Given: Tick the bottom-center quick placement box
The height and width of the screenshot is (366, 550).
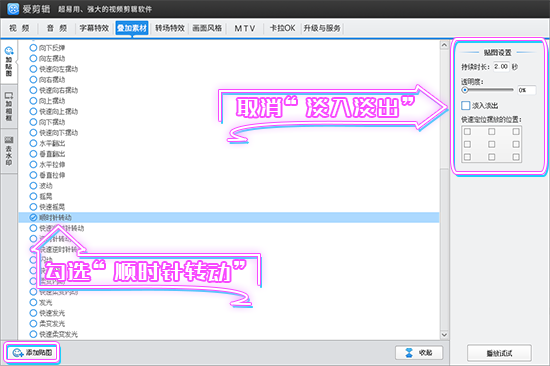Looking at the screenshot, I should coord(491,157).
